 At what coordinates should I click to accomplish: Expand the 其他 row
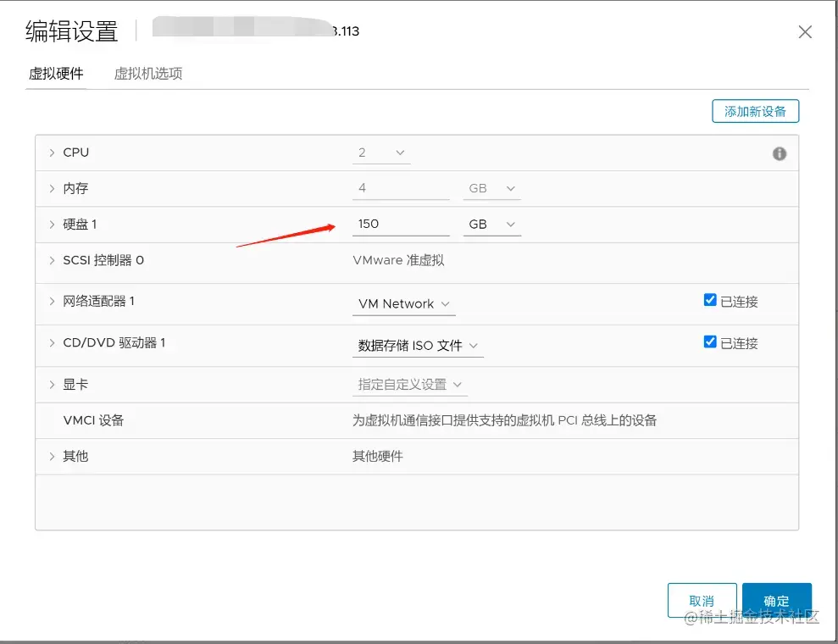pos(52,457)
